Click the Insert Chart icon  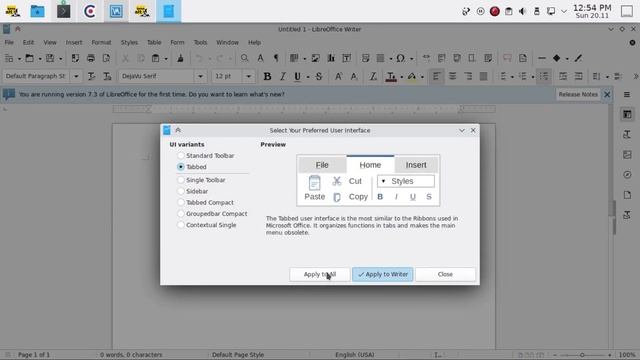coord(331,58)
